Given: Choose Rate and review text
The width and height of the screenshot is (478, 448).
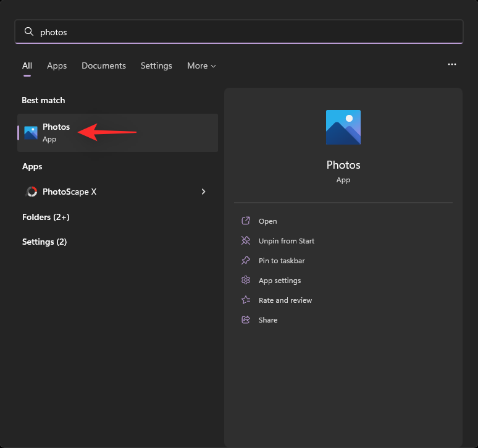Looking at the screenshot, I should pos(285,300).
